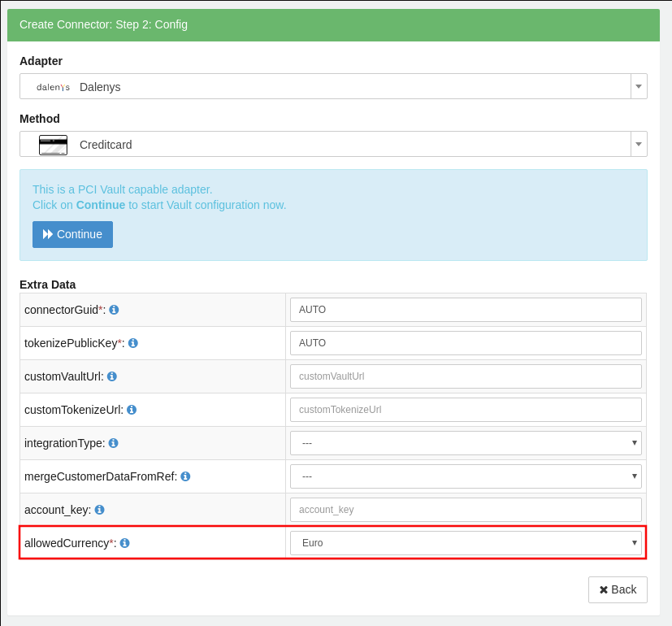The width and height of the screenshot is (672, 626).
Task: Click info icon next to integrationType
Action: tap(114, 443)
